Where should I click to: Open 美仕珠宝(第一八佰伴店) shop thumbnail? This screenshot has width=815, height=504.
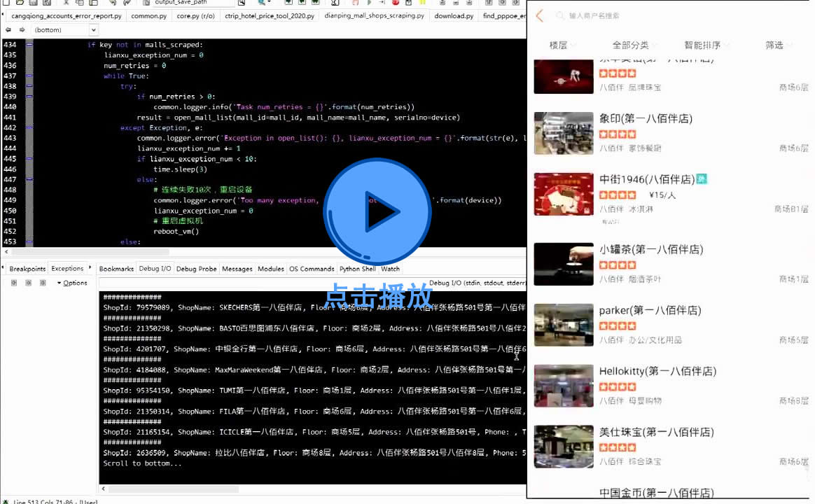[564, 447]
